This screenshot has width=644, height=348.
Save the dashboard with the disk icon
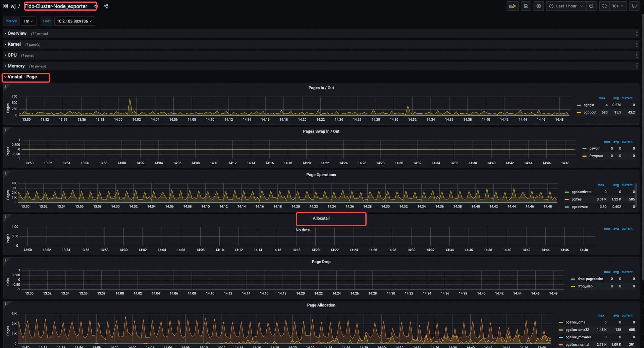tap(526, 6)
